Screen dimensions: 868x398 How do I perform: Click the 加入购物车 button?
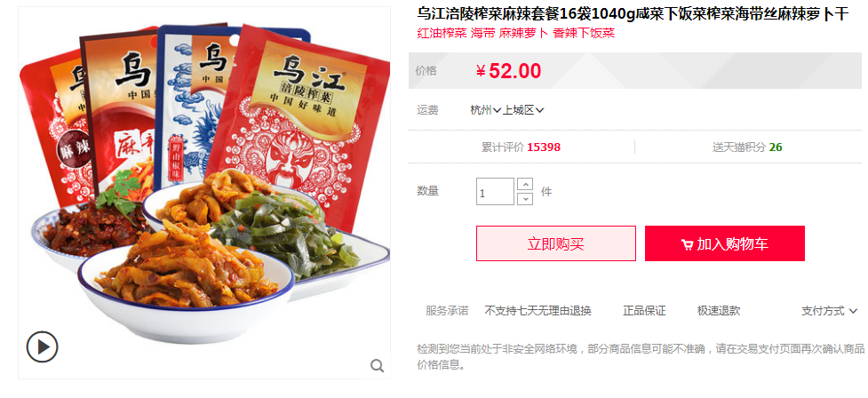coord(725,243)
